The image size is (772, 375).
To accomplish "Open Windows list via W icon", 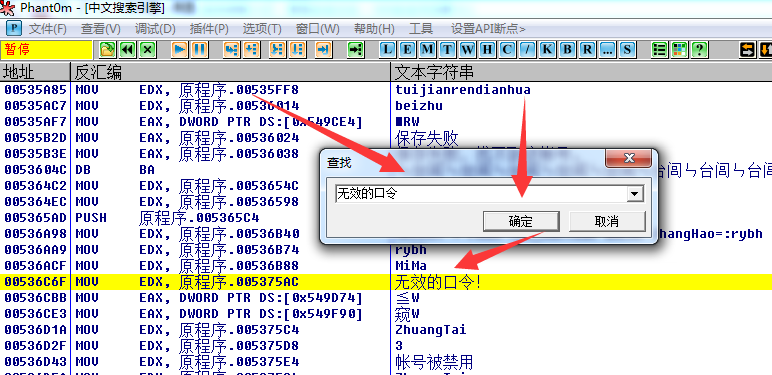I will (x=467, y=49).
